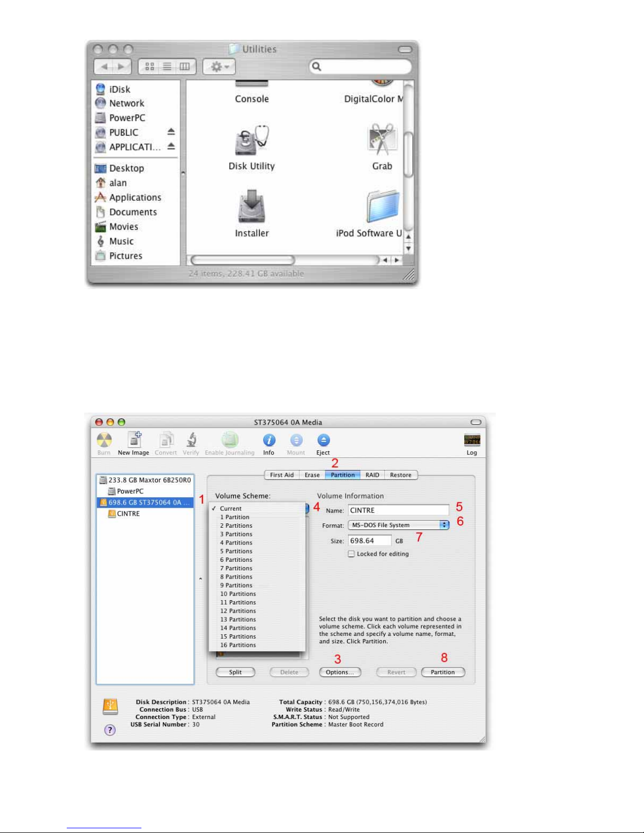Screen dimensions: 644x833
Task: Choose Current in Volume Scheme menu
Action: [x=257, y=509]
